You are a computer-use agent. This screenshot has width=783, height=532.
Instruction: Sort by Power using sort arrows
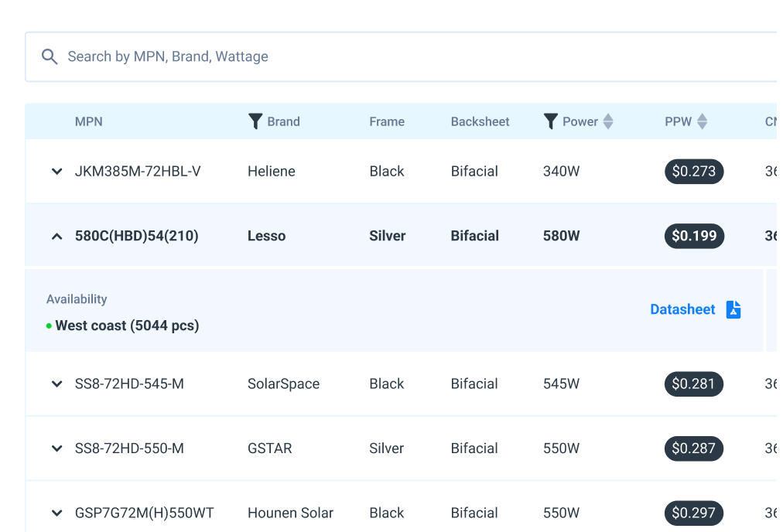point(608,121)
